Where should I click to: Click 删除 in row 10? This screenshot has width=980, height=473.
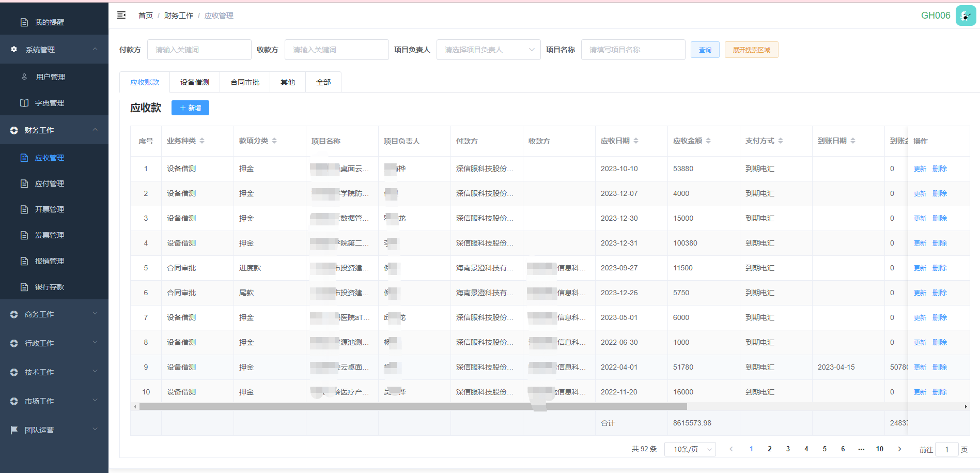pyautogui.click(x=940, y=392)
